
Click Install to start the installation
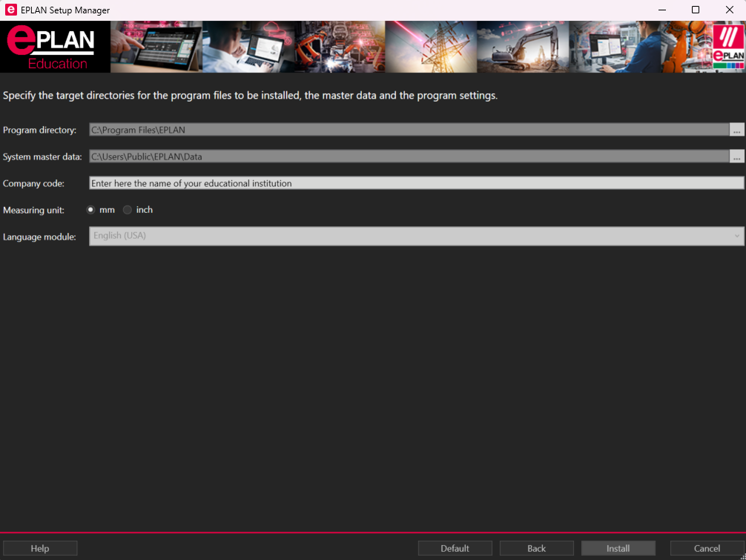618,547
